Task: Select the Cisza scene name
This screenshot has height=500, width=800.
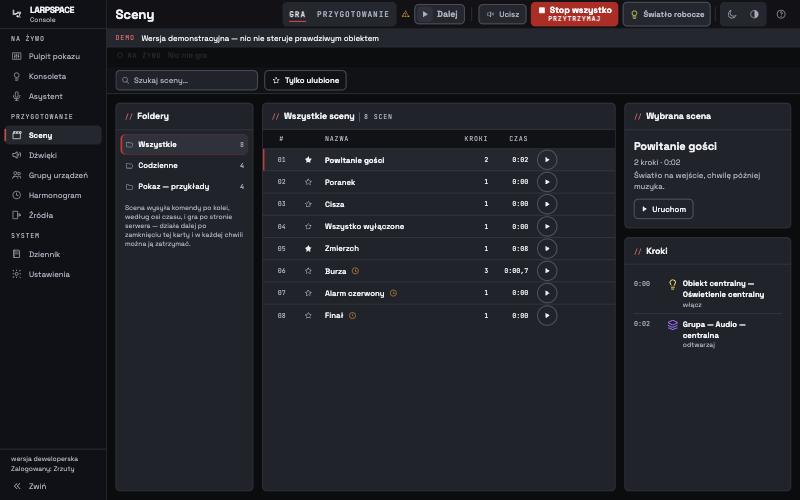Action: [335, 204]
